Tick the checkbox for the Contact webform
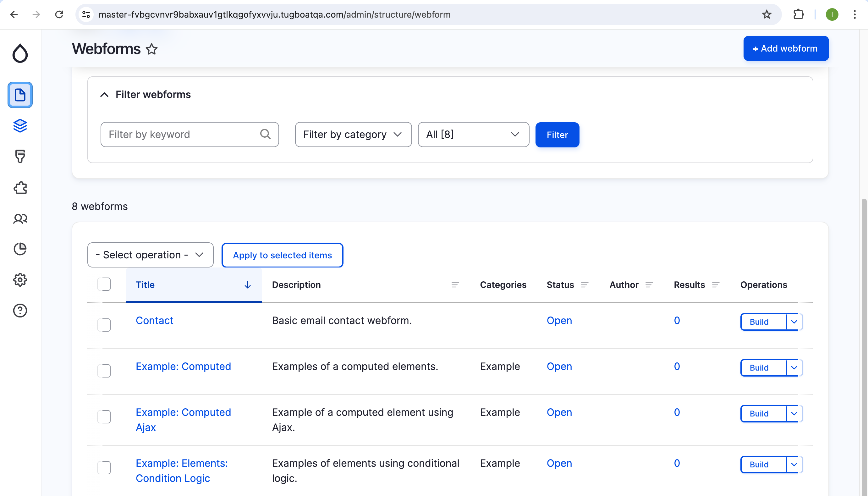 104,325
